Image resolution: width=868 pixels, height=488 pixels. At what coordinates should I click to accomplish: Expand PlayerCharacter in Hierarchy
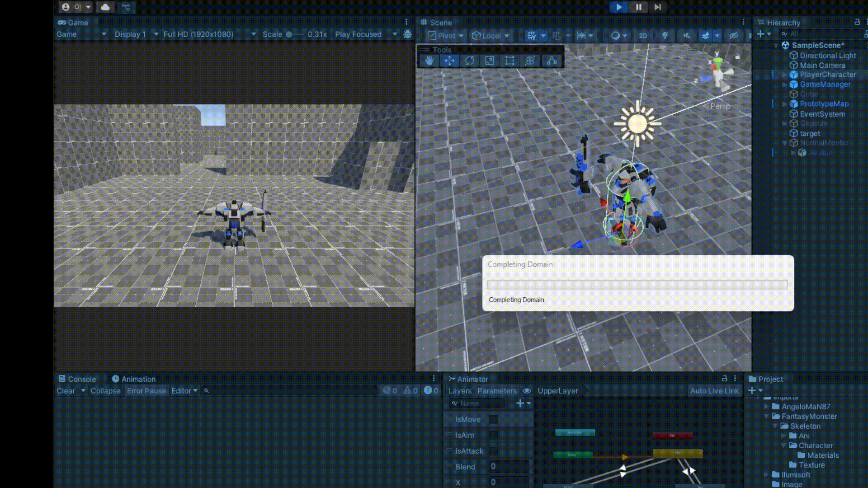pos(784,75)
